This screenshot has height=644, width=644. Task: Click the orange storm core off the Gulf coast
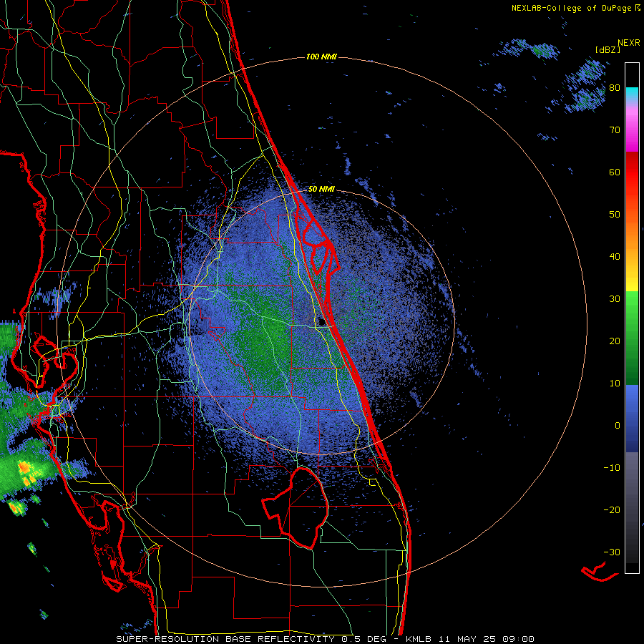coord(24,467)
